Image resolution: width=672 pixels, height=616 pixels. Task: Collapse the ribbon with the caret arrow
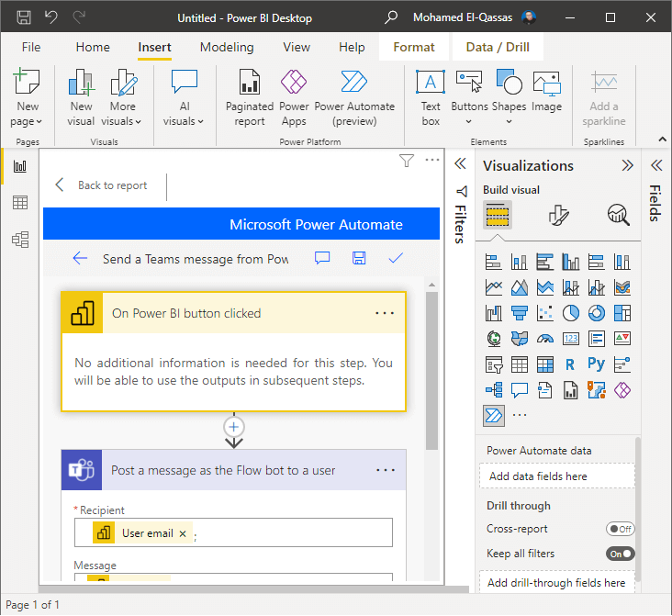[662, 140]
